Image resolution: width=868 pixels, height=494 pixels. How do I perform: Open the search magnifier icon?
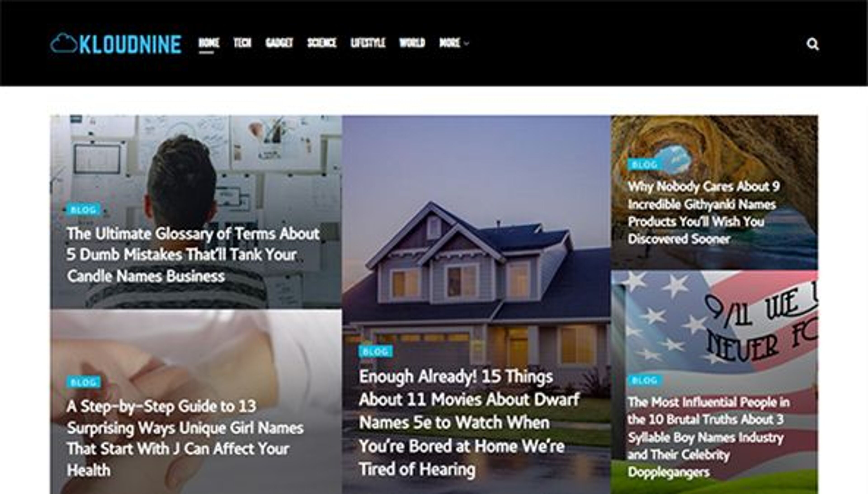[x=813, y=44]
